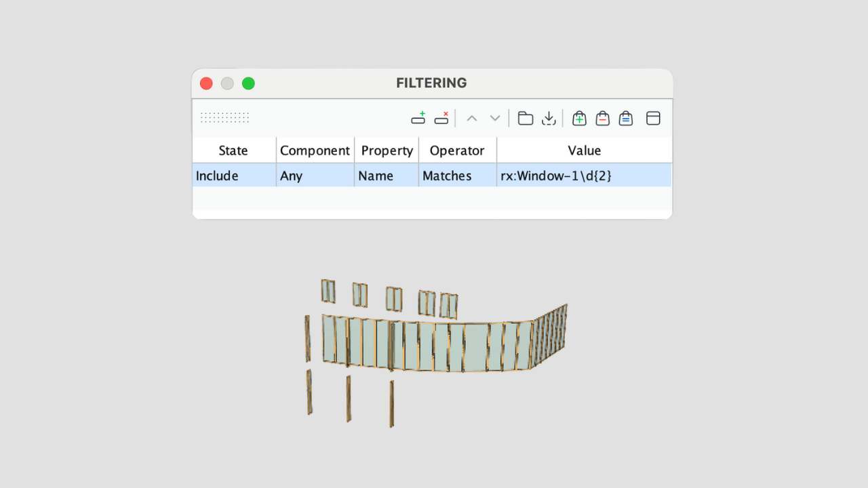Select the Property cell showing Name
Screen dimensions: 868x488
tap(386, 176)
